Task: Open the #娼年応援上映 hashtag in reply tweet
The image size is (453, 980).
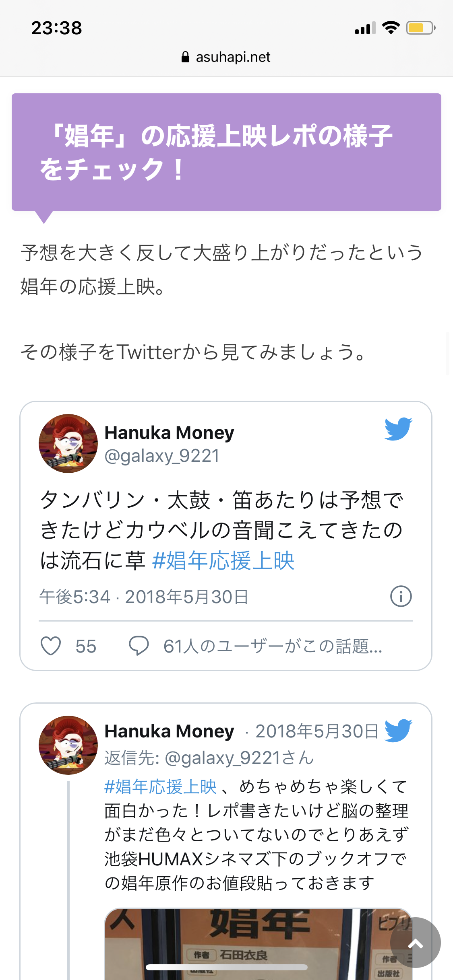Action: (161, 786)
